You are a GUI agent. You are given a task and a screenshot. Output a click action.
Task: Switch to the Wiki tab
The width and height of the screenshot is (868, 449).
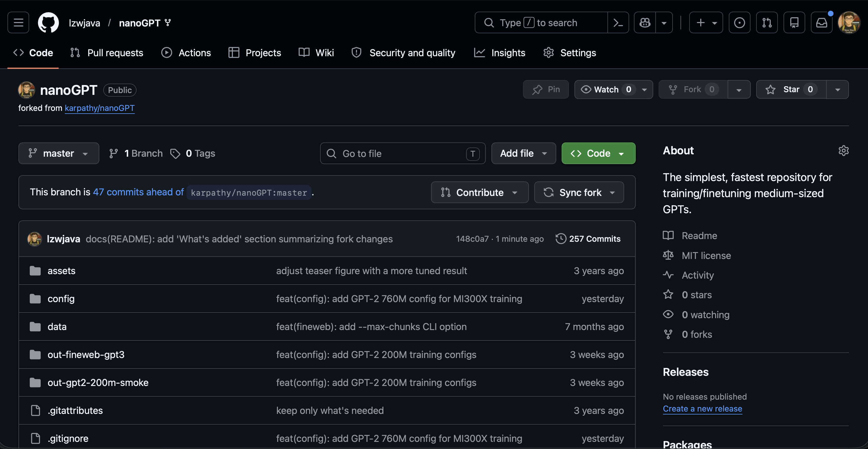(316, 53)
